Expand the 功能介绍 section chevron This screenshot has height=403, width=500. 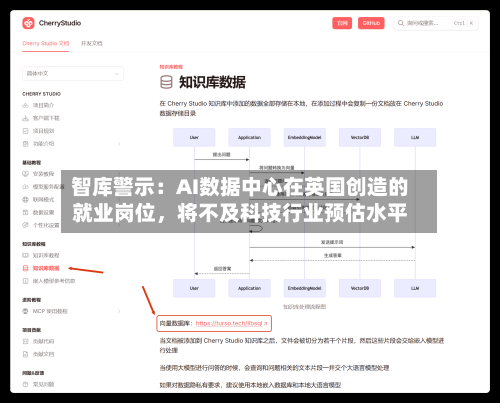[119, 144]
